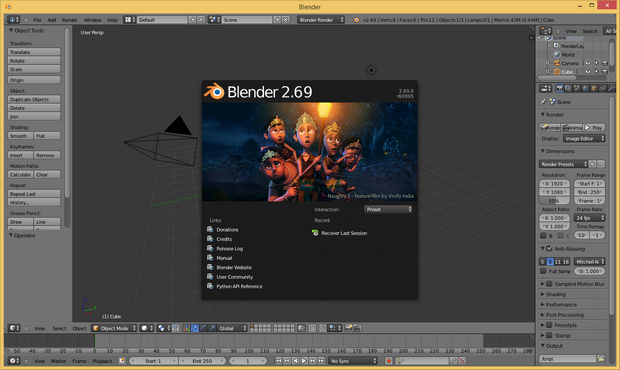Toggle Camera renderability camera icon
The image size is (620, 370).
coord(605,63)
